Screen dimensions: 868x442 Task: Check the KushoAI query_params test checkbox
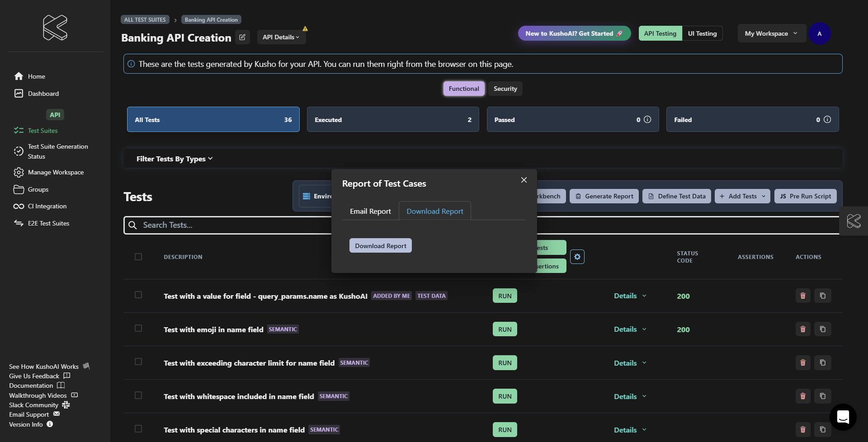[138, 295]
